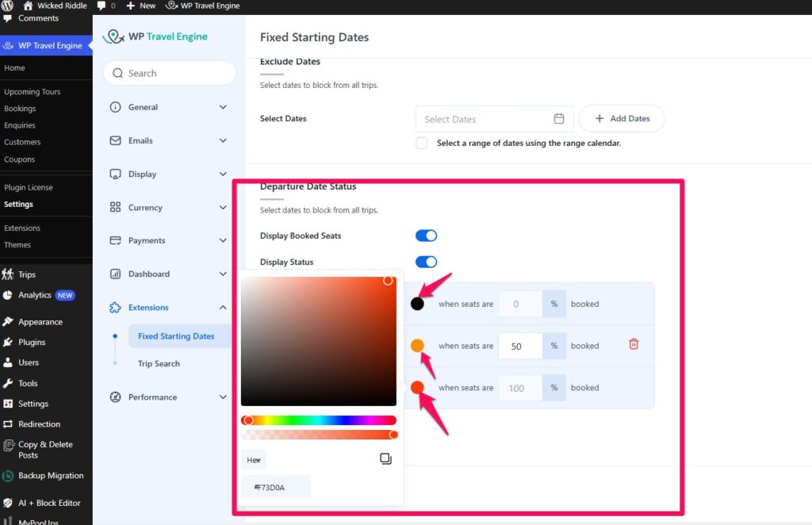Open Trip Search submenu item
This screenshot has height=525, width=812.
pos(159,363)
